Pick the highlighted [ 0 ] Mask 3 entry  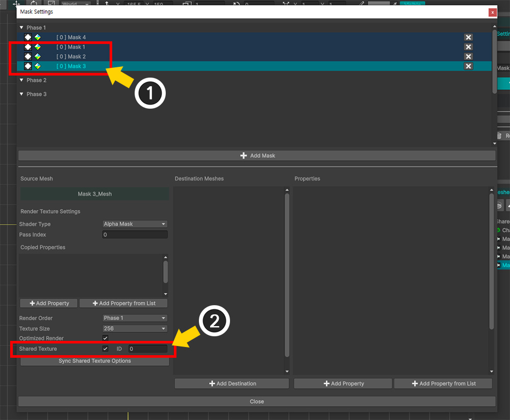pyautogui.click(x=254, y=66)
